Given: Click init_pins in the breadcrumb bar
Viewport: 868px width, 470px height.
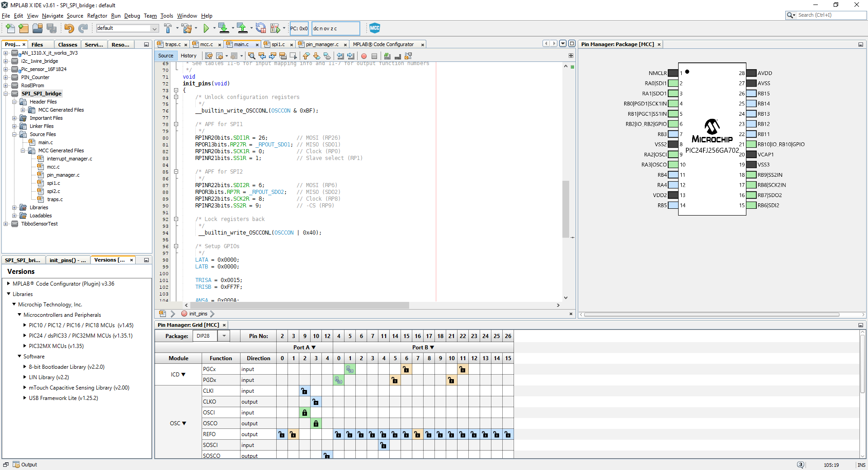Looking at the screenshot, I should [x=198, y=314].
